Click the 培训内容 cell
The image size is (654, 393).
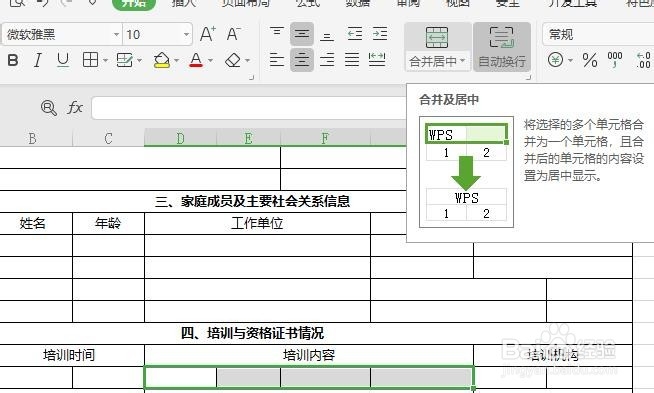pyautogui.click(x=309, y=355)
